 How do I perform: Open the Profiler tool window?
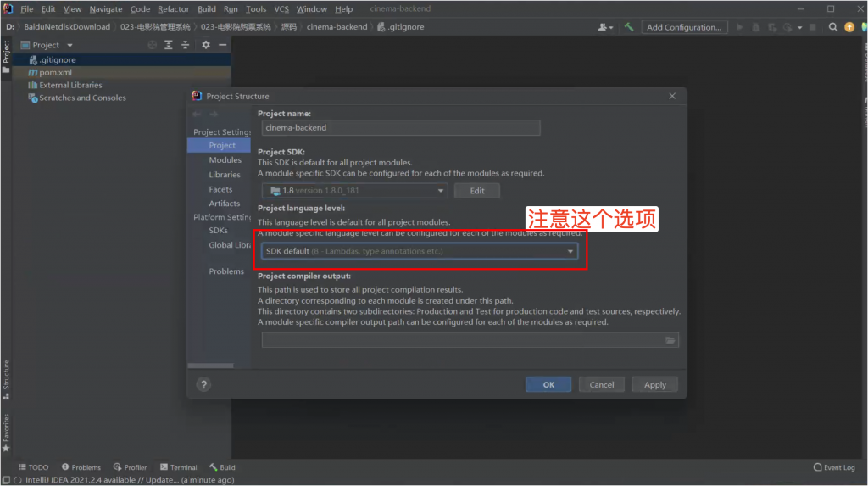130,467
